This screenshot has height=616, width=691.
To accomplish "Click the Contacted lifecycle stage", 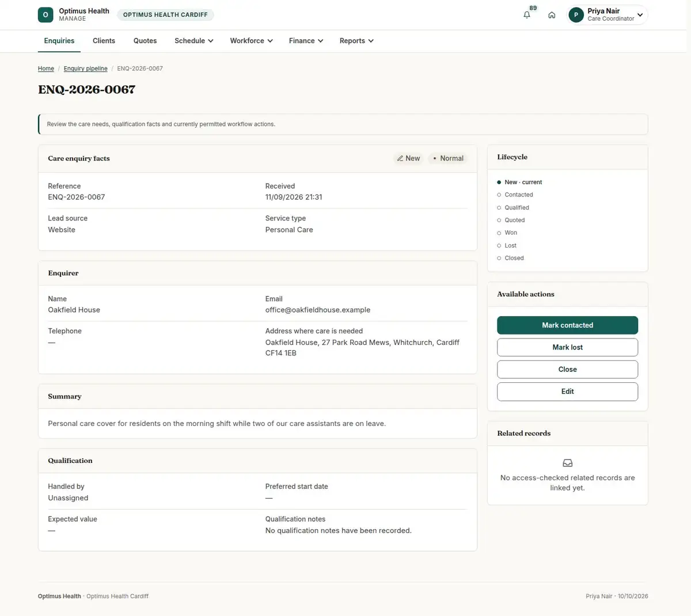I will point(519,195).
